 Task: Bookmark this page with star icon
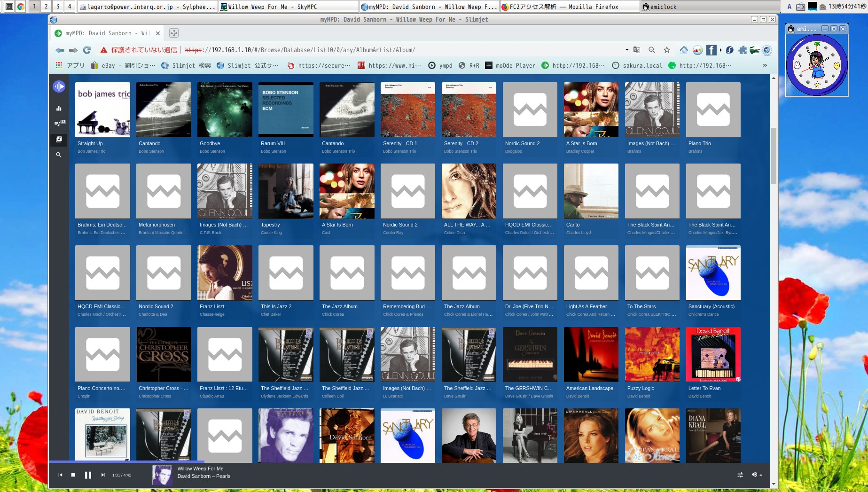coord(666,50)
